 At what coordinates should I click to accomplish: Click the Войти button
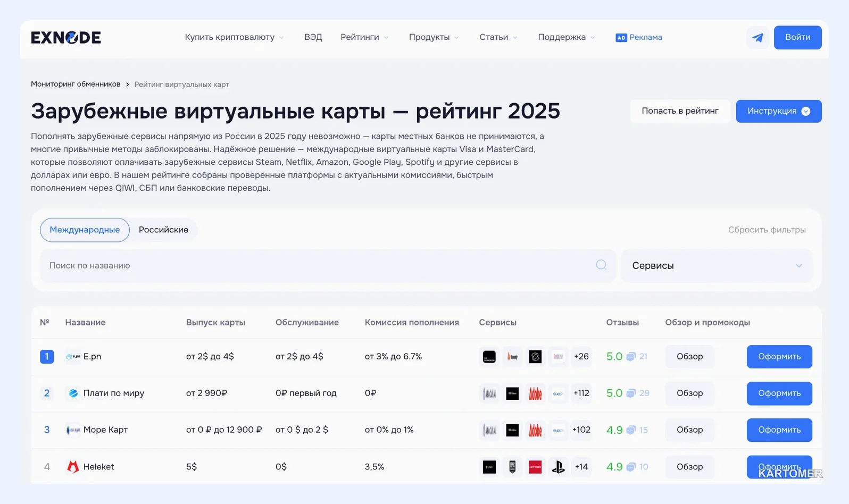pos(798,37)
